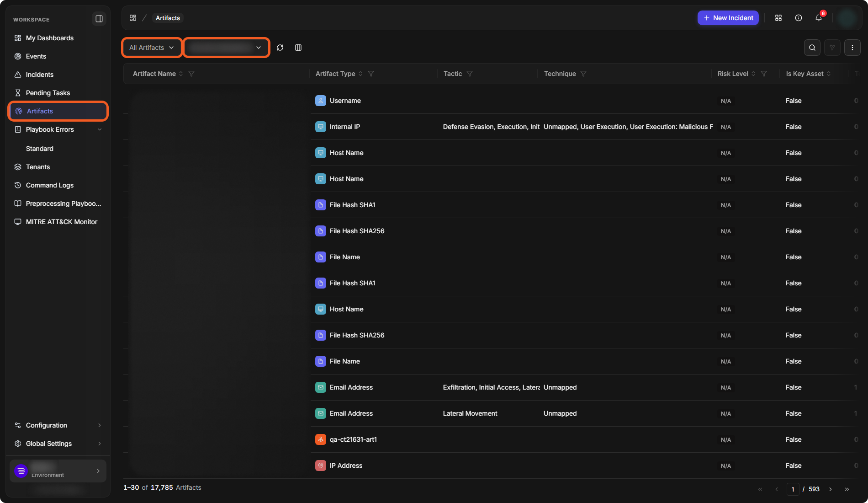868x503 pixels.
Task: Click the home grid icon in breadcrumb
Action: (133, 18)
